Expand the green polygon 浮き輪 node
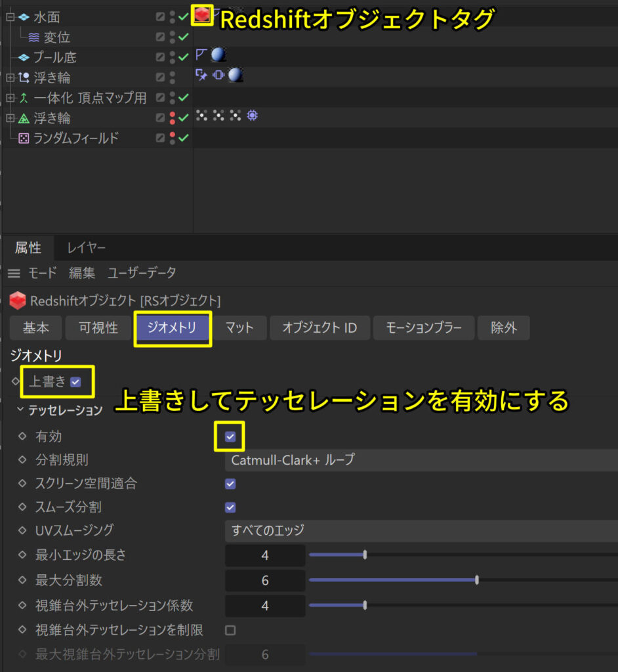The height and width of the screenshot is (672, 618). coord(10,118)
